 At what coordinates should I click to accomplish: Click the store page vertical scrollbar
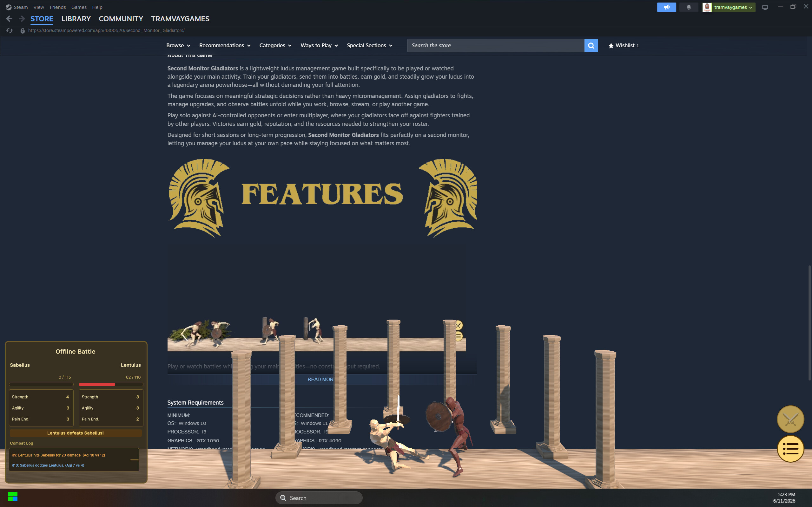point(809,322)
